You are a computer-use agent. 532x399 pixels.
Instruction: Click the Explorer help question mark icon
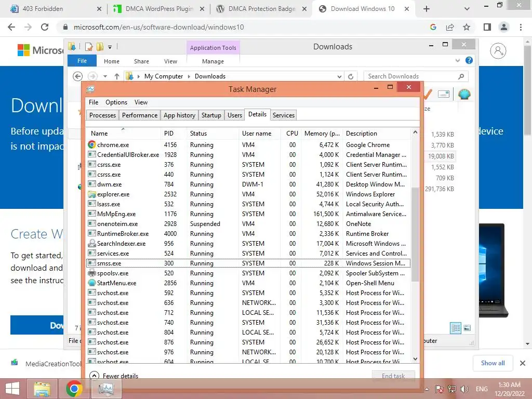click(x=469, y=60)
